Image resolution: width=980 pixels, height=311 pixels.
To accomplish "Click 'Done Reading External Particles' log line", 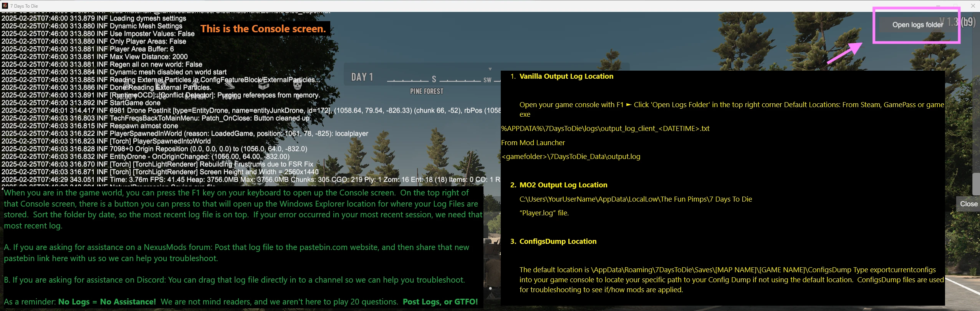I will (106, 88).
